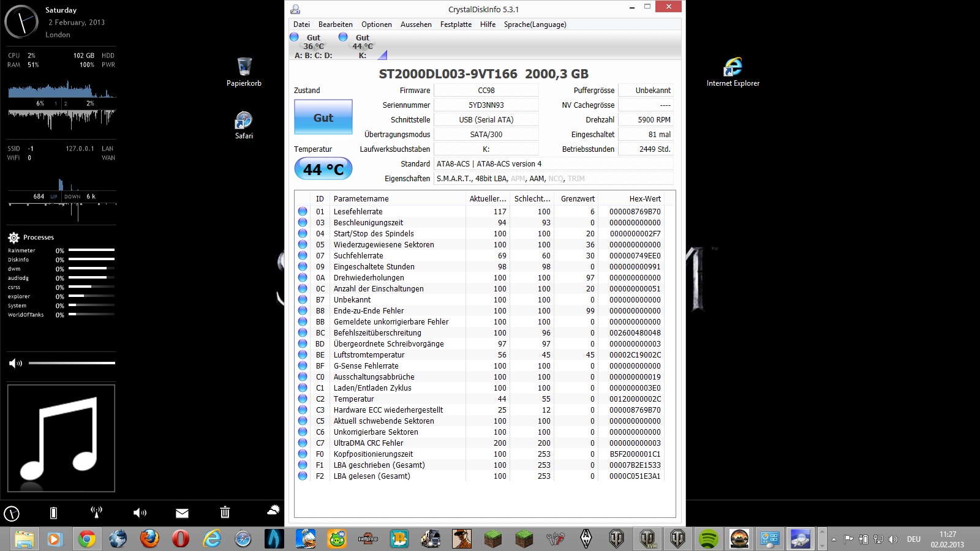This screenshot has height=551, width=980.
Task: Click the trash bin icon in bottom launcher
Action: pyautogui.click(x=225, y=512)
